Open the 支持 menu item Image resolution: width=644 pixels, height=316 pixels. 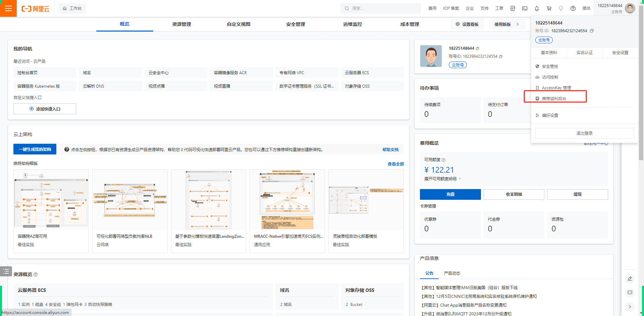(x=484, y=8)
